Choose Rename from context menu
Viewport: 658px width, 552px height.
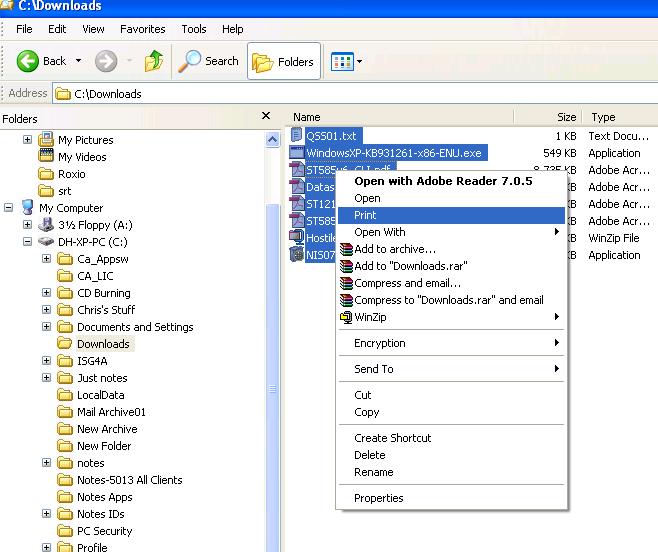tap(452, 472)
